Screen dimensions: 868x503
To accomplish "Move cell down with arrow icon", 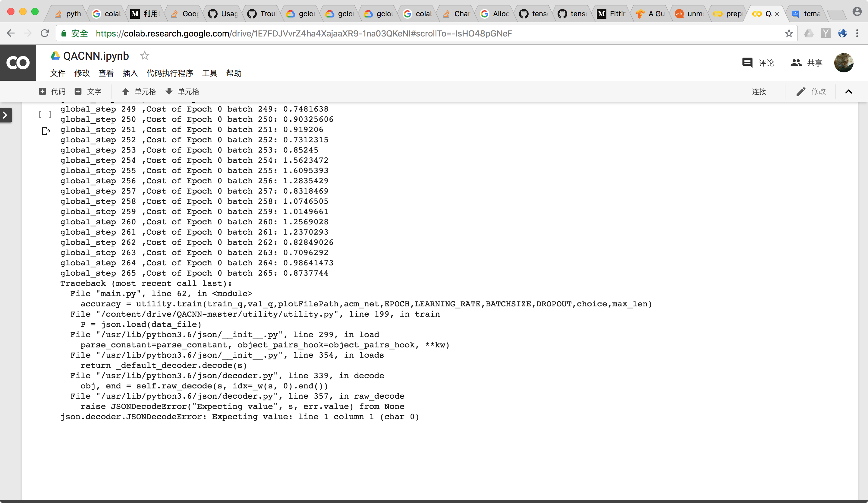I will coord(169,91).
